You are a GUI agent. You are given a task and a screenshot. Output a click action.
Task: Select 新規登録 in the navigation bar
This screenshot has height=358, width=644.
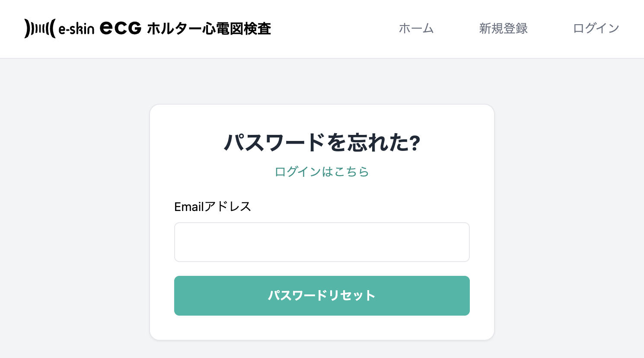click(x=503, y=29)
